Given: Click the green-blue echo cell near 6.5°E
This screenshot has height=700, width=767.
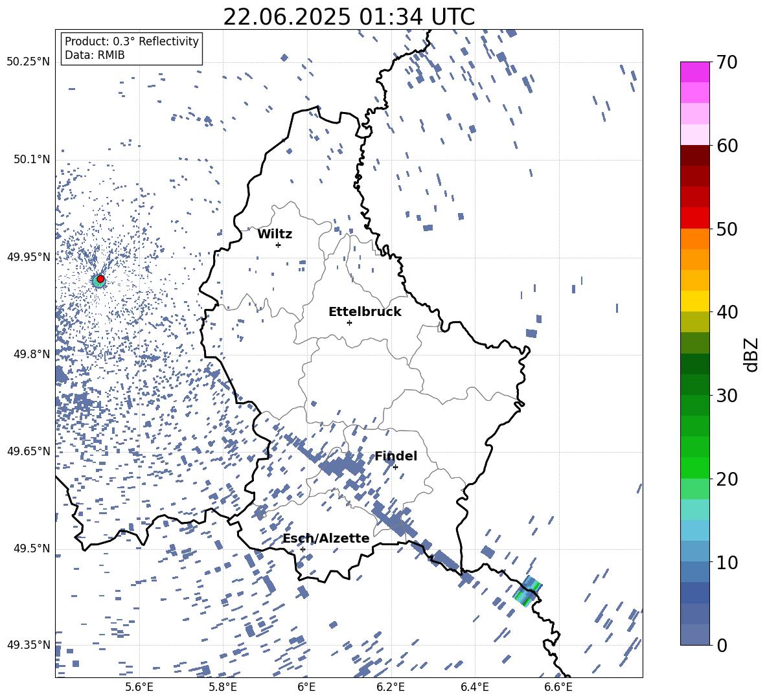Looking at the screenshot, I should point(527,591).
